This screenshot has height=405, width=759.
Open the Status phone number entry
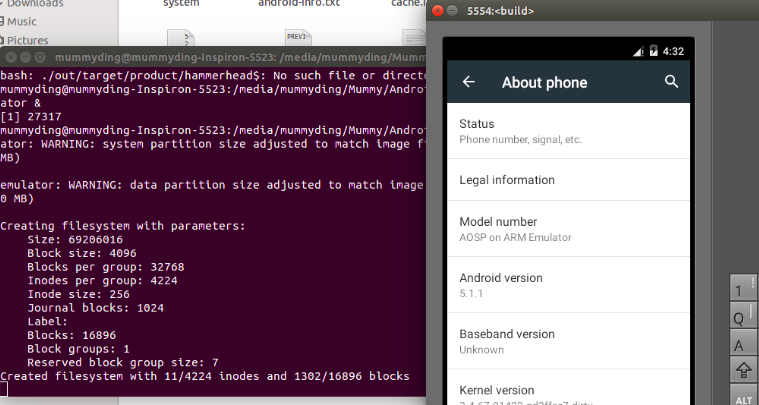568,131
